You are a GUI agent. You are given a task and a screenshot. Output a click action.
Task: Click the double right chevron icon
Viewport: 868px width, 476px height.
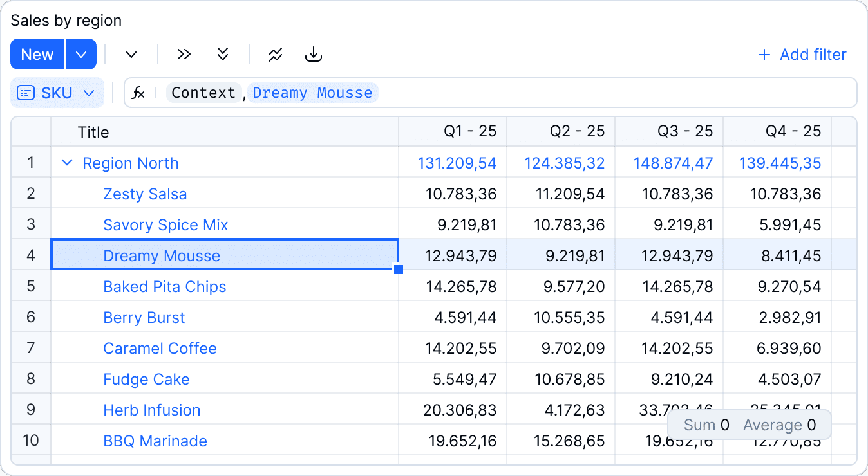click(x=184, y=55)
